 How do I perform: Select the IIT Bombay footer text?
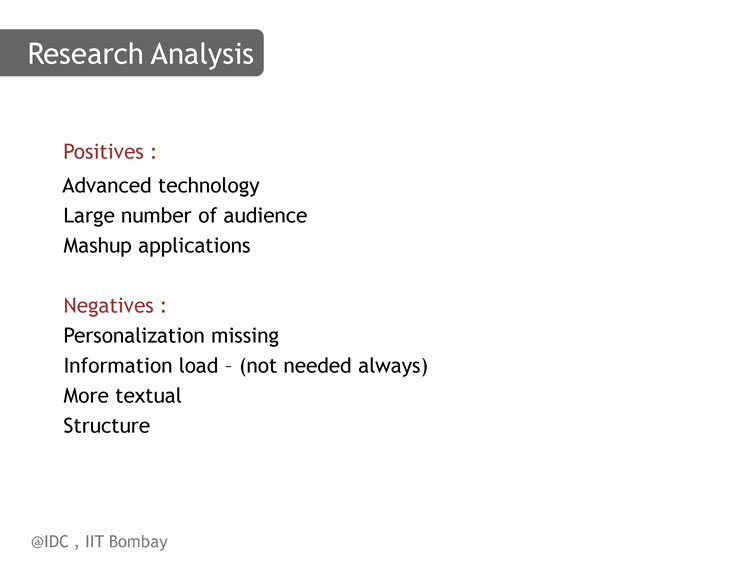pyautogui.click(x=126, y=542)
